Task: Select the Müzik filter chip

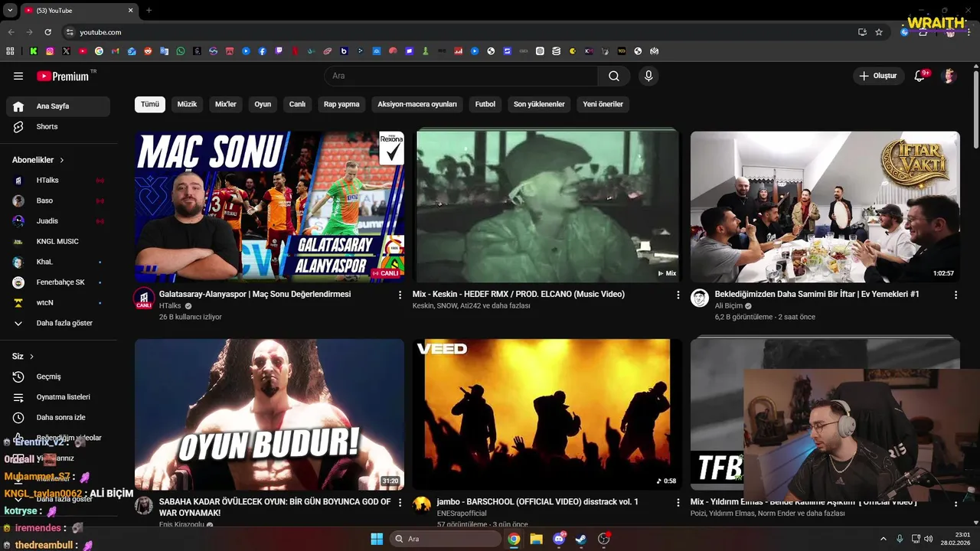Action: (187, 104)
